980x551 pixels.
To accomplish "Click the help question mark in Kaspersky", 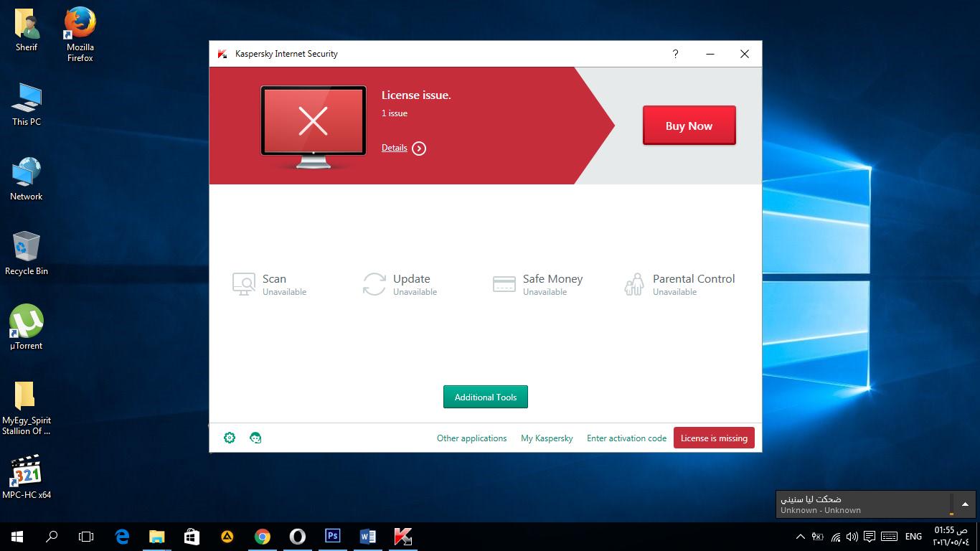I will 675,54.
